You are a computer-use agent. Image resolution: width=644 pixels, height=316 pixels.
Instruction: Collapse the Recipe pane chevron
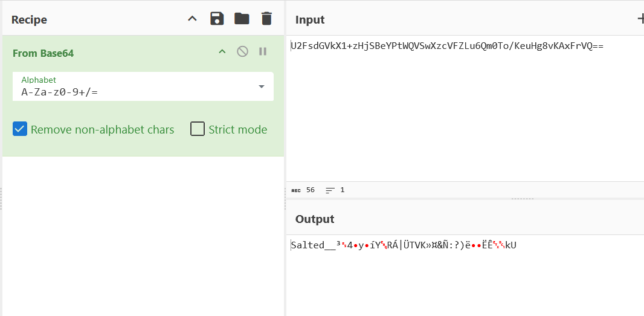[192, 19]
